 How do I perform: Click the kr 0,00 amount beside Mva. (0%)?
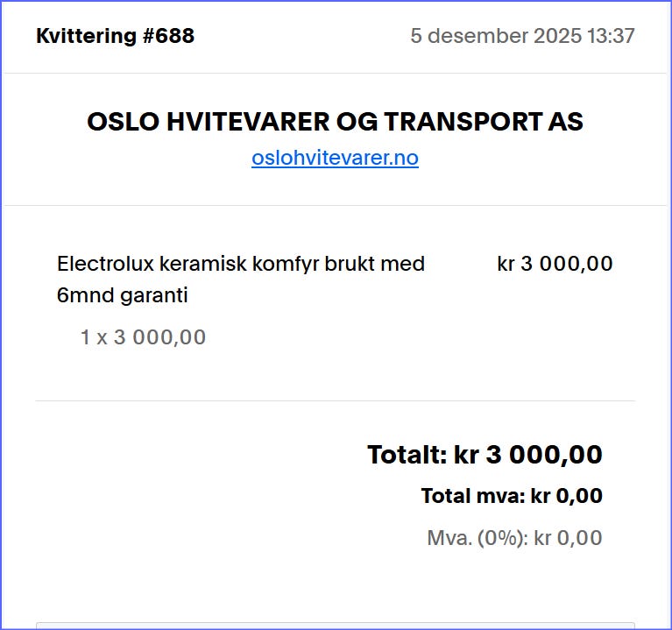click(568, 538)
